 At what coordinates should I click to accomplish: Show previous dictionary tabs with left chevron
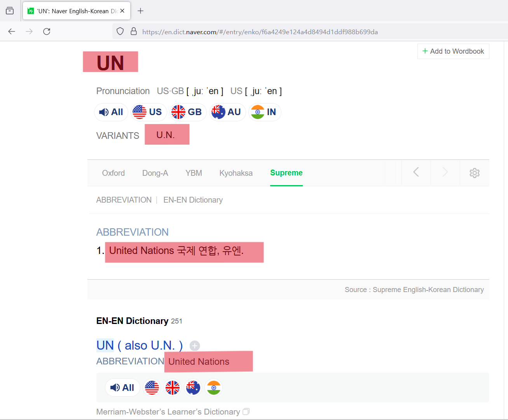coord(416,172)
